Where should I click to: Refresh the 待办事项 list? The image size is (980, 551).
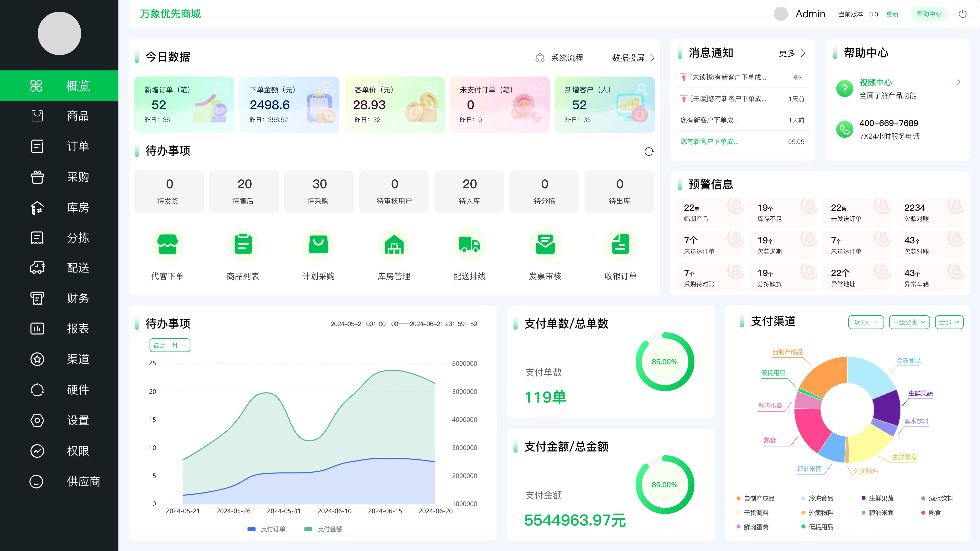click(x=649, y=152)
